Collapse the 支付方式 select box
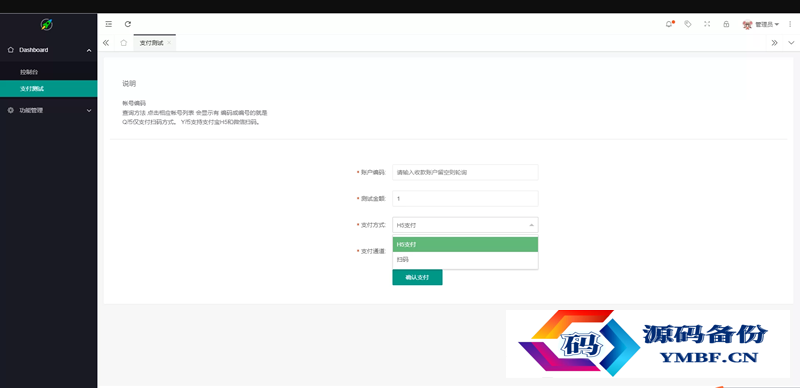This screenshot has width=800, height=388. 465,225
